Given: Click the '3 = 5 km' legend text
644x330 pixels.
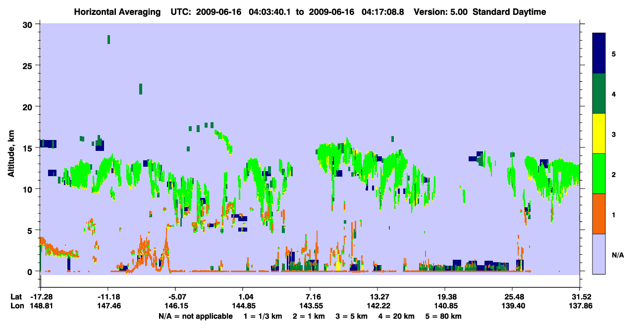Looking at the screenshot, I should (x=352, y=316).
